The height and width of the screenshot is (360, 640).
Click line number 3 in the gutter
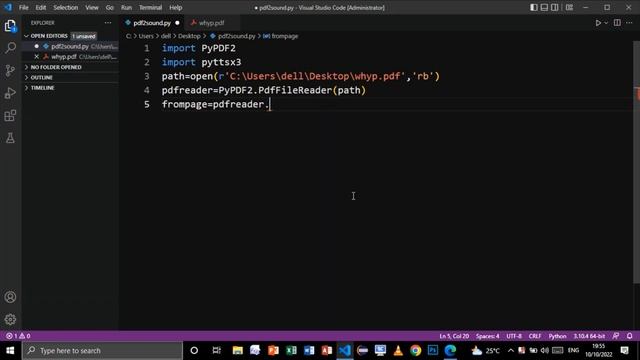click(147, 76)
